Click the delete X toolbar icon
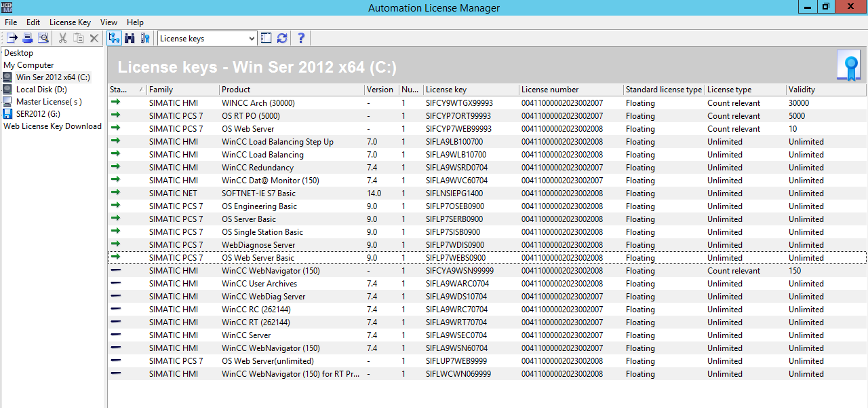Viewport: 868px width, 408px height. click(x=94, y=38)
